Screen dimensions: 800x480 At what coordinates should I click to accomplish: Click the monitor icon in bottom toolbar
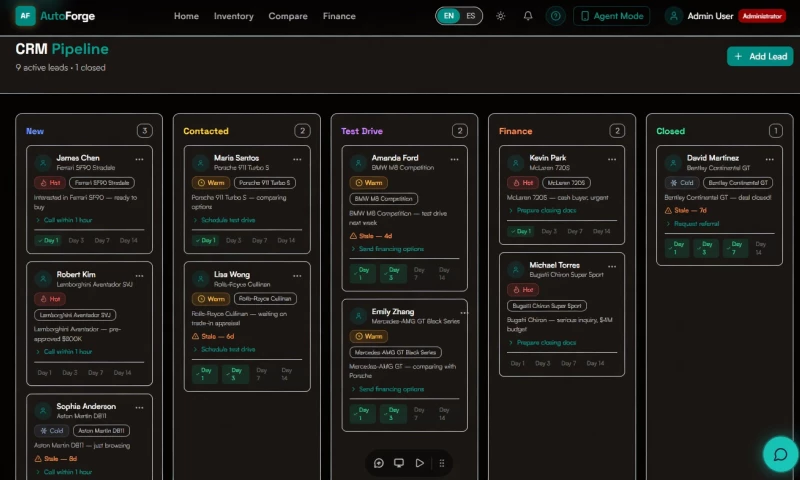tap(399, 463)
